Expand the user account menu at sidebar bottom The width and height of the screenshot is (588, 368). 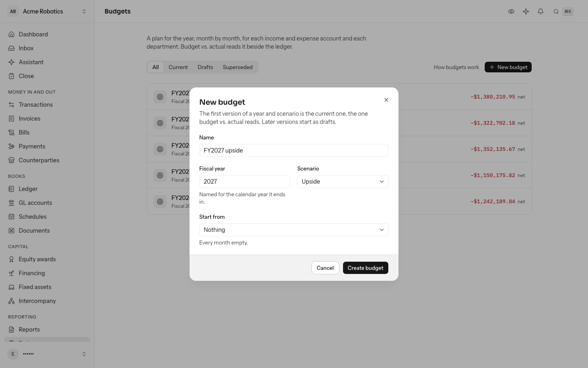47,354
